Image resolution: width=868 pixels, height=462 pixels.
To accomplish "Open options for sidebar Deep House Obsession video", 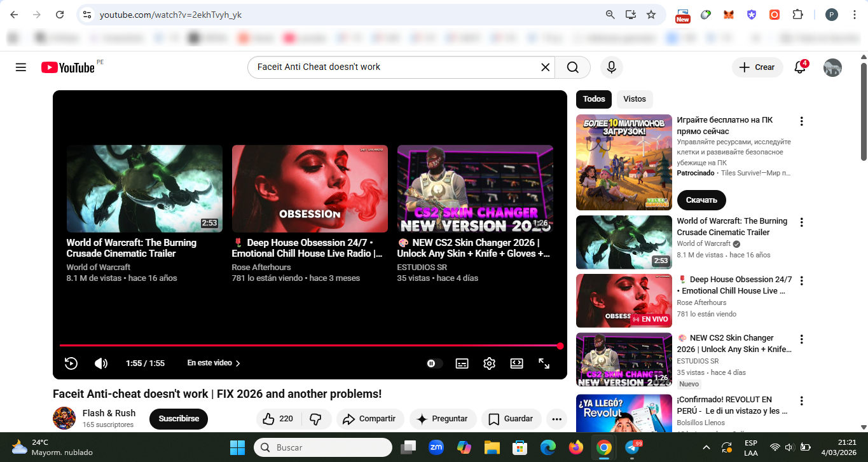I will click(802, 281).
